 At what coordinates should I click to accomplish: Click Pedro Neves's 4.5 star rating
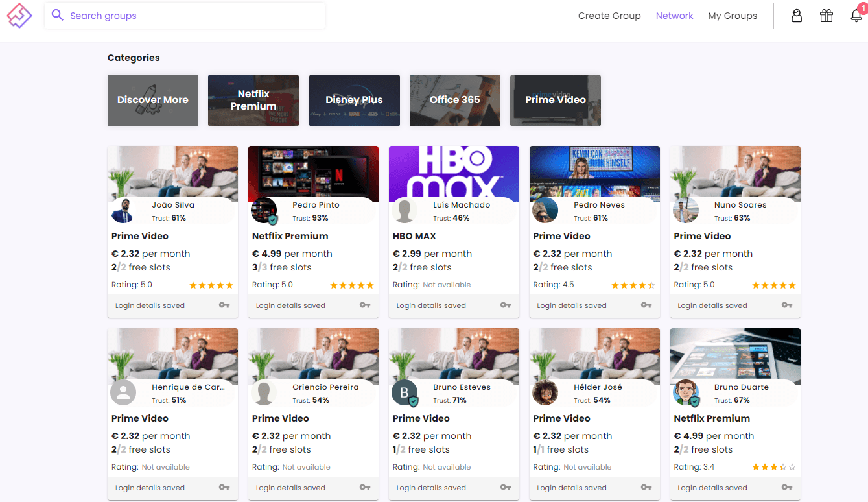633,285
